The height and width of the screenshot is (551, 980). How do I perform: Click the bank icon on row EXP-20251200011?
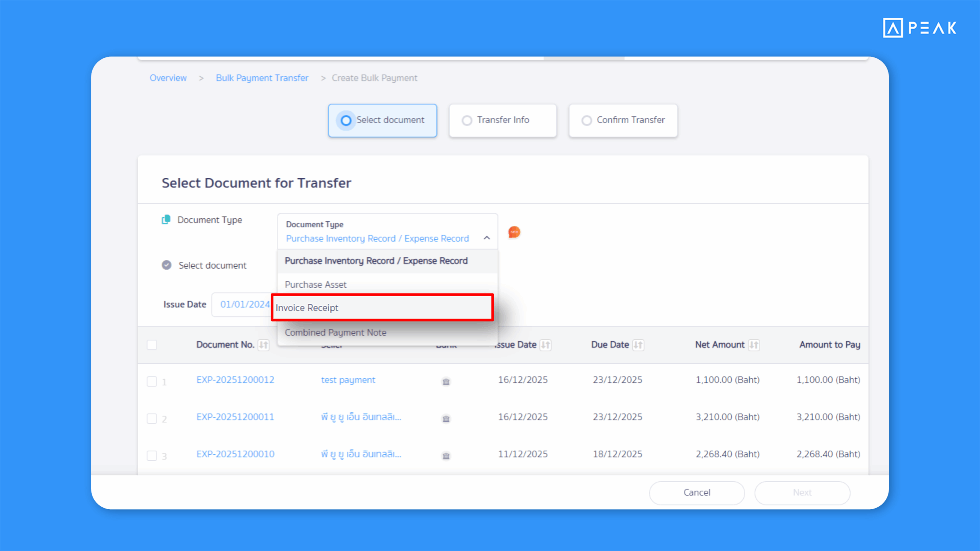pyautogui.click(x=446, y=419)
